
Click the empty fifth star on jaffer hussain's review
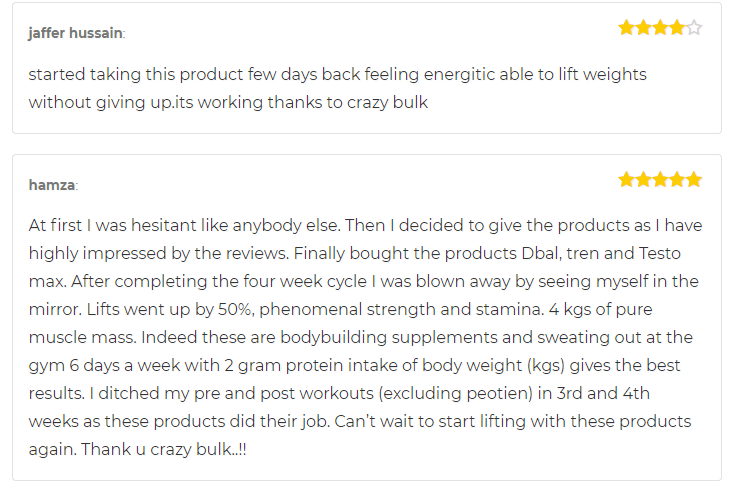(x=694, y=27)
